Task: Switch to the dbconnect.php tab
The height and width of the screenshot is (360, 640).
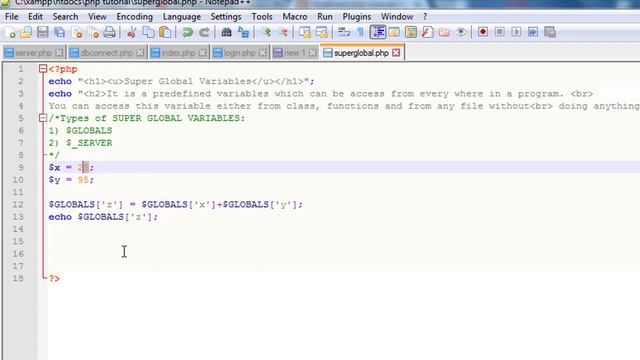Action: 107,53
